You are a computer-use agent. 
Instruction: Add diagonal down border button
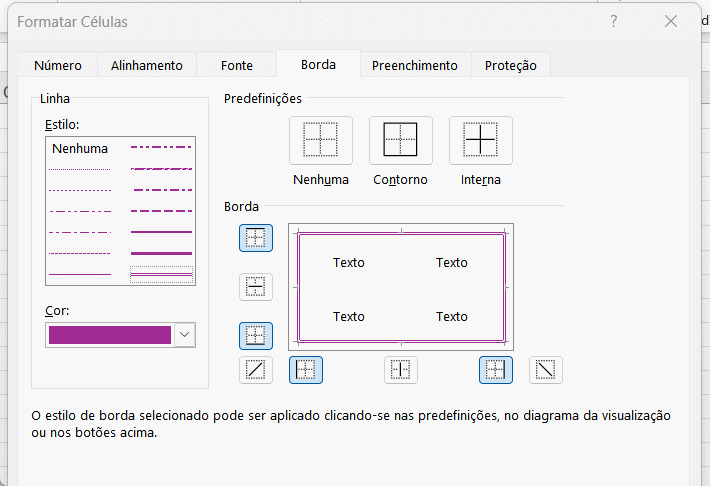point(545,370)
